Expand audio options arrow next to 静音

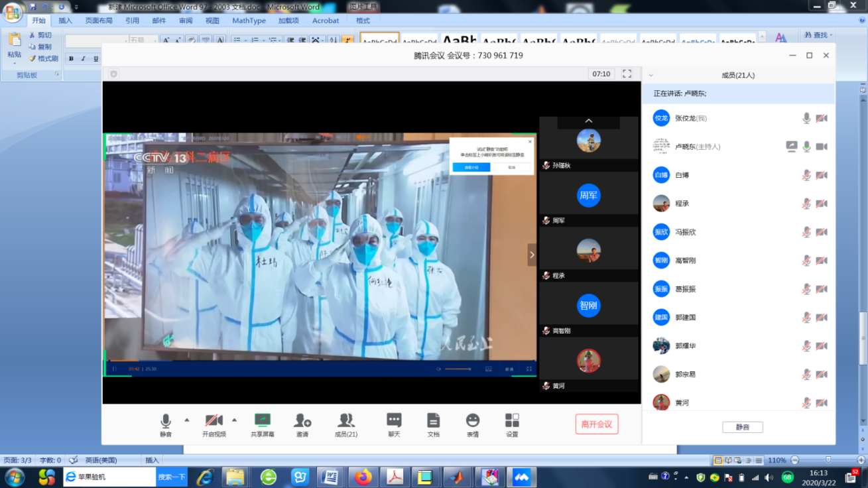click(x=186, y=420)
